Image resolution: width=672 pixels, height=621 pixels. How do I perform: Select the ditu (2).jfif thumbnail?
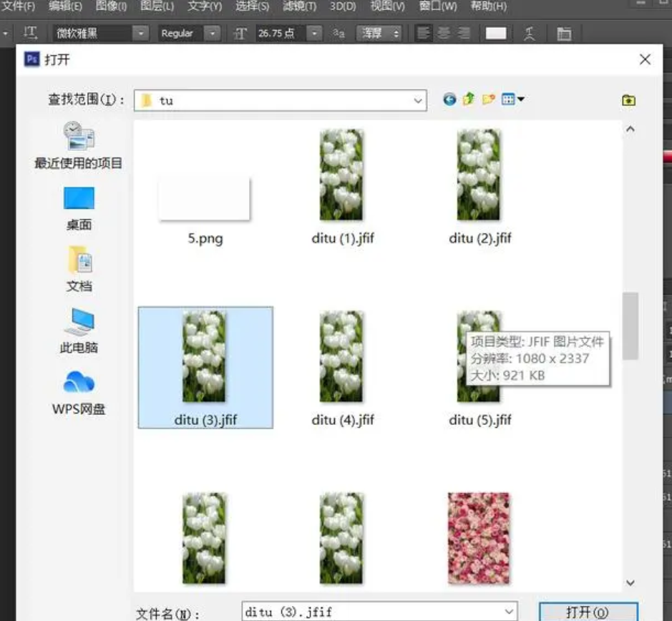pyautogui.click(x=479, y=174)
